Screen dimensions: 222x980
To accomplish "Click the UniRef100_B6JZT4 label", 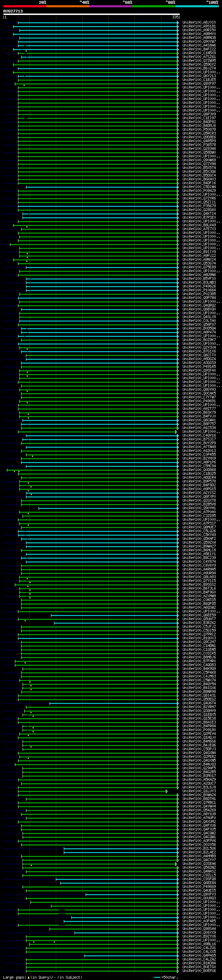I will point(199,68).
